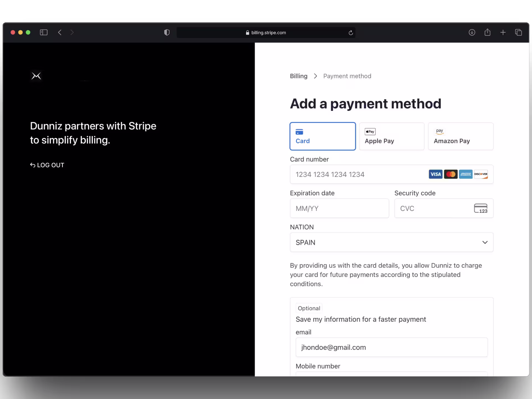
Task: Click the 'Mobile number' label
Action: 318,366
